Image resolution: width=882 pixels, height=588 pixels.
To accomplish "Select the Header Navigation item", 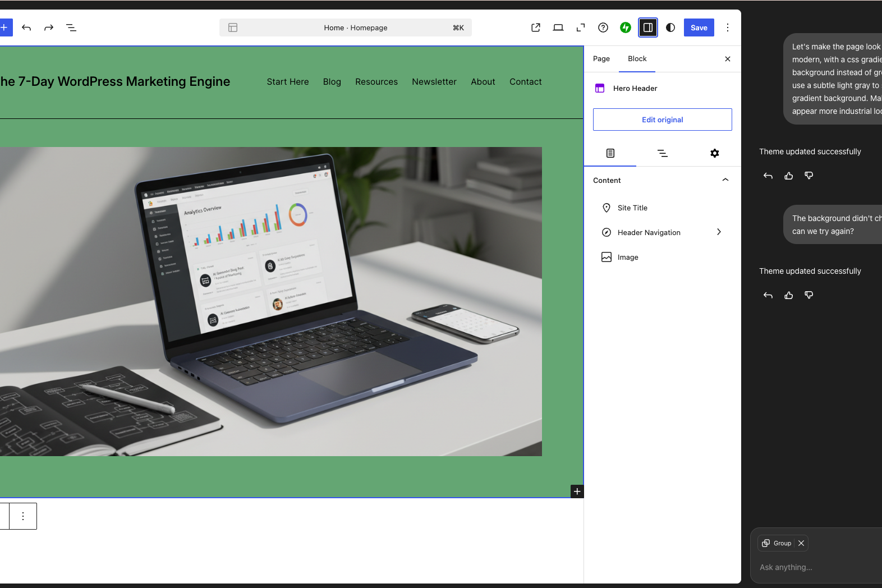I will pos(663,232).
